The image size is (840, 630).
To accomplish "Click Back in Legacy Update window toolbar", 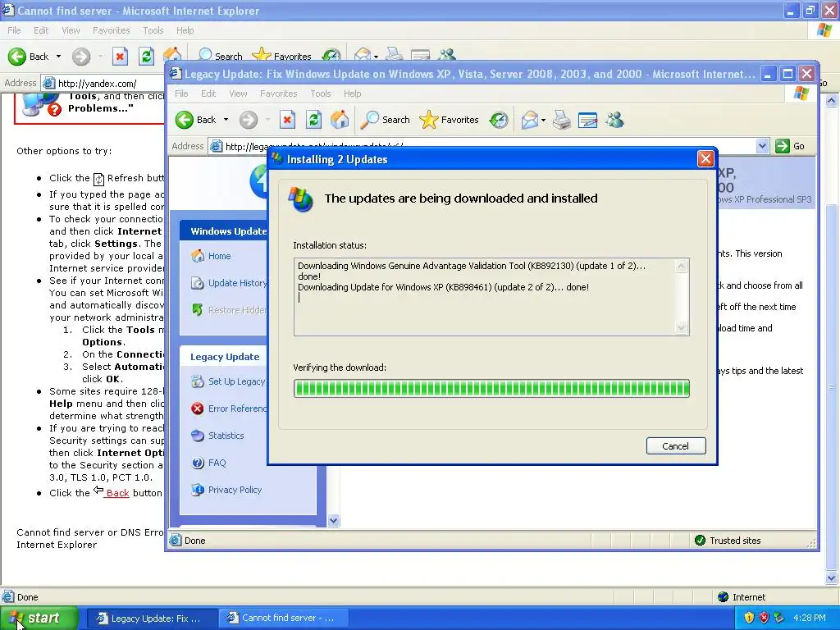I will [196, 120].
